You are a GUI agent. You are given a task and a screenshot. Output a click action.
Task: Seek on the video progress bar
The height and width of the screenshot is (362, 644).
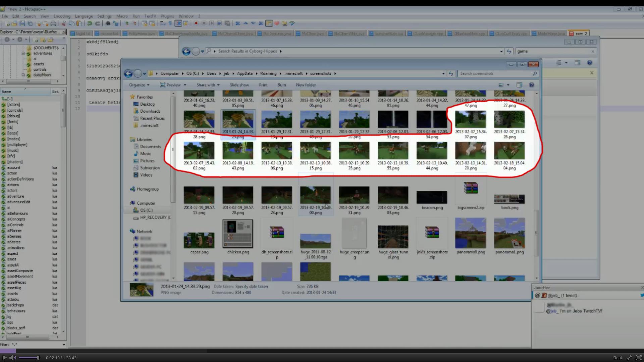(322, 351)
